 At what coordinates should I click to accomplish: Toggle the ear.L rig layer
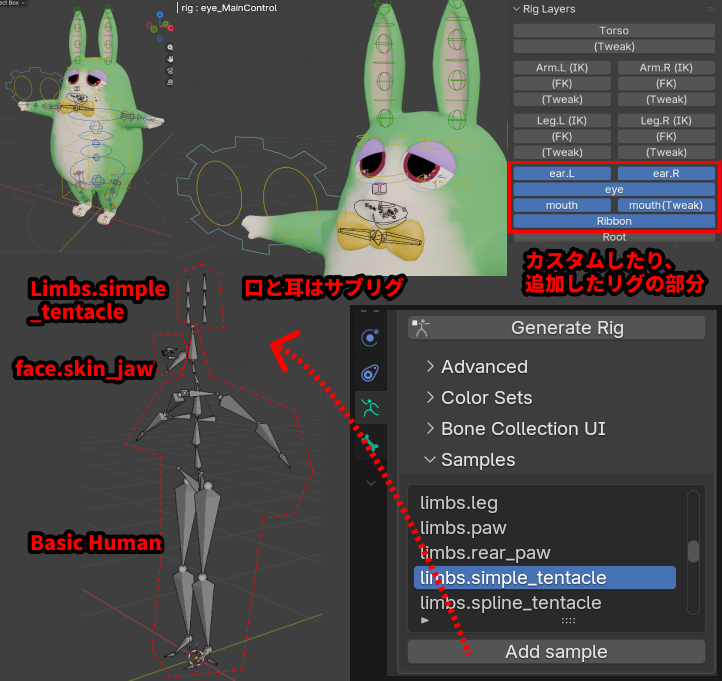click(562, 173)
